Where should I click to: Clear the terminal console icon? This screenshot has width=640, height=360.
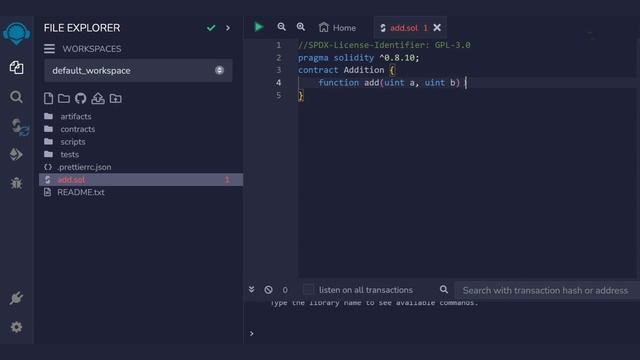point(268,290)
